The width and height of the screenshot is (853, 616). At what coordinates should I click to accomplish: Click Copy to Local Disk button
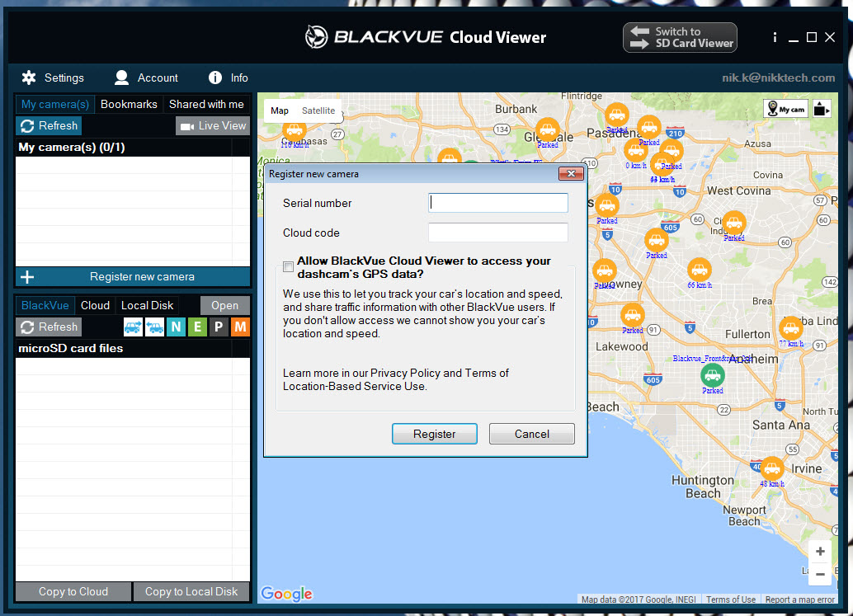pos(191,591)
